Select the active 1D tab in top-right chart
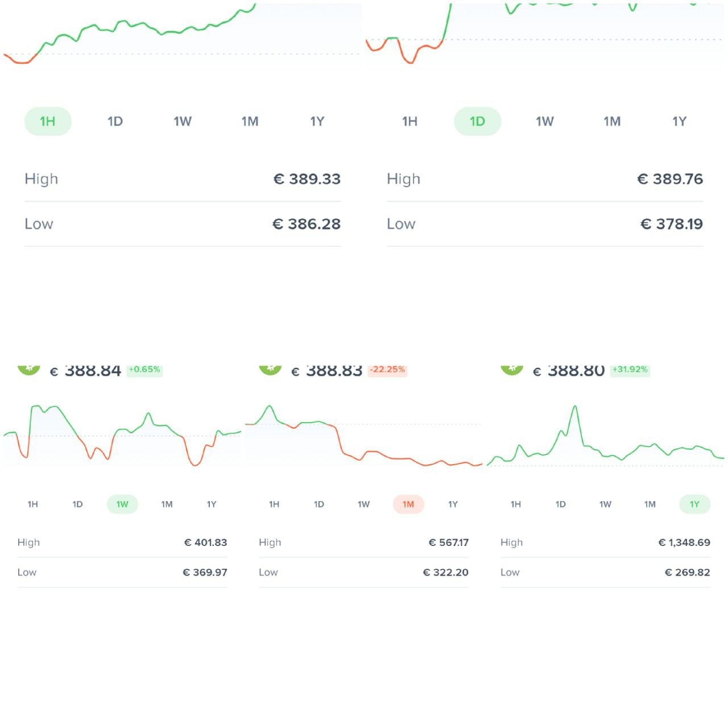The image size is (728, 728). click(x=477, y=121)
